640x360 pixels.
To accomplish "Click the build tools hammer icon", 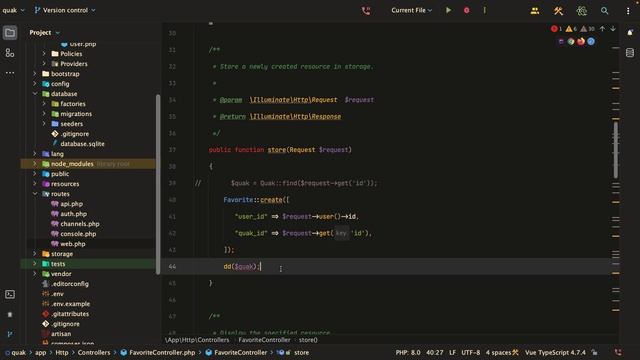I will coord(558,11).
